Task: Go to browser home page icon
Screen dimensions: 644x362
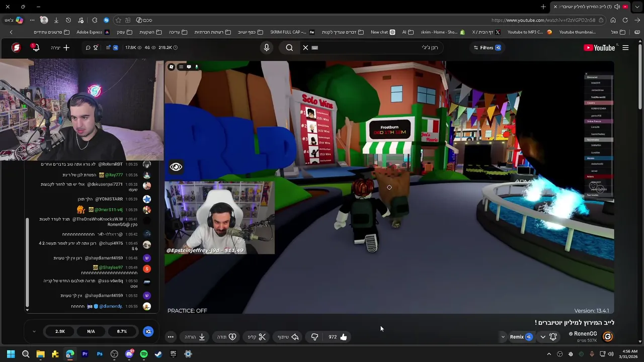Action: coord(613,20)
